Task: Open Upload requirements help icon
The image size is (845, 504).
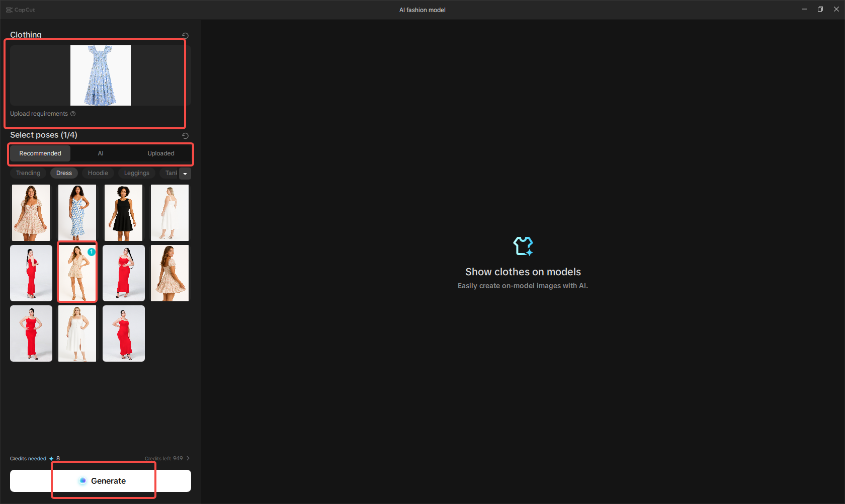Action: point(73,114)
